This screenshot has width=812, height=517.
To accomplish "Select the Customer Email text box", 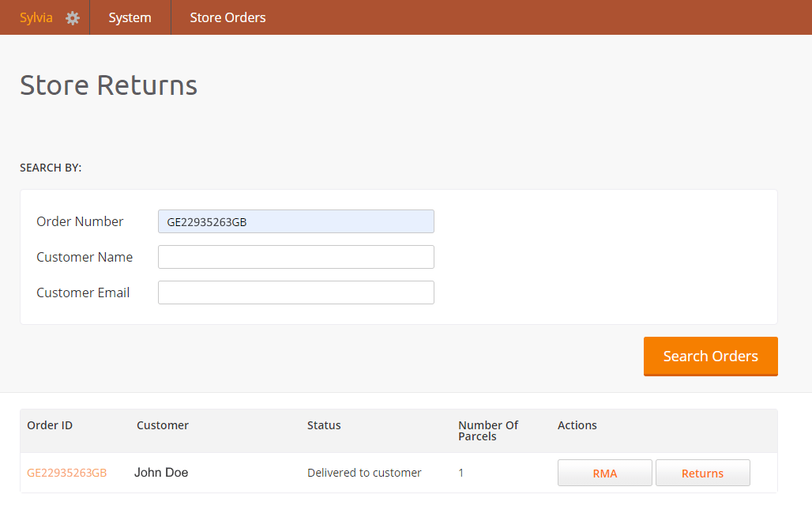I will point(295,292).
